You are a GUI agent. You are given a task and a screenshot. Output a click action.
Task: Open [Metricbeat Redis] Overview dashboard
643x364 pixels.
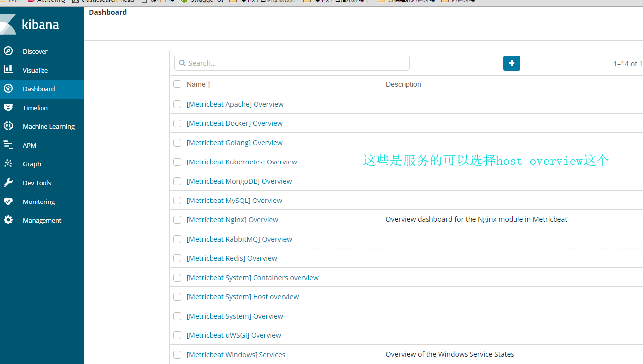point(232,258)
